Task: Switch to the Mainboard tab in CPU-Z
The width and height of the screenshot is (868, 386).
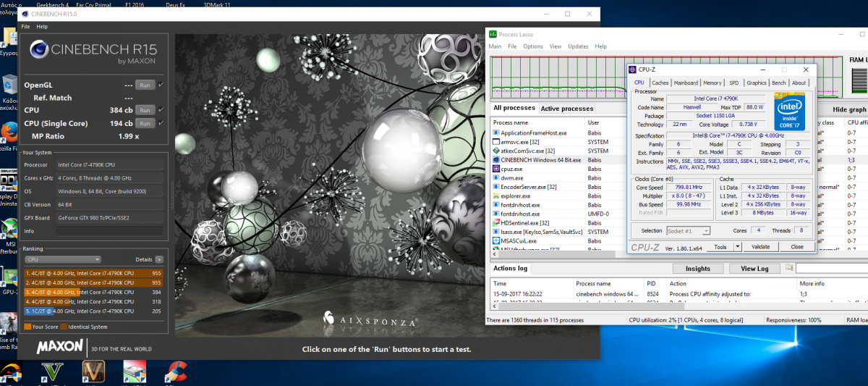Action: 686,83
